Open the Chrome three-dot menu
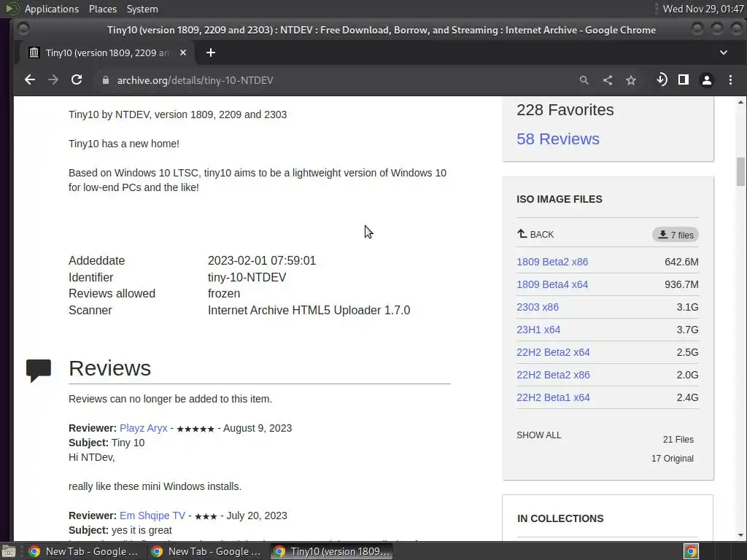 pos(730,80)
